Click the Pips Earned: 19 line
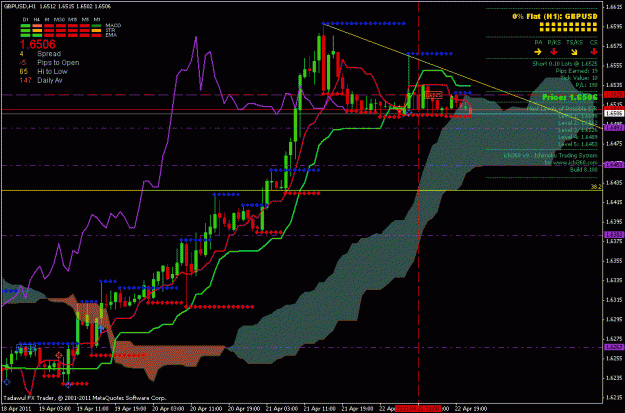This screenshot has width=625, height=413. click(576, 71)
